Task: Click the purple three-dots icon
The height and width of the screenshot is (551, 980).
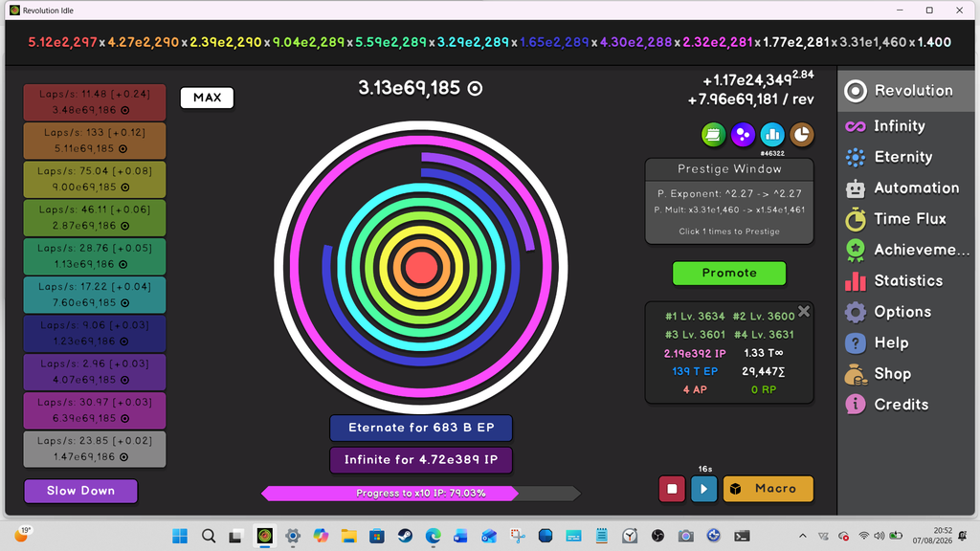Action: coord(743,134)
